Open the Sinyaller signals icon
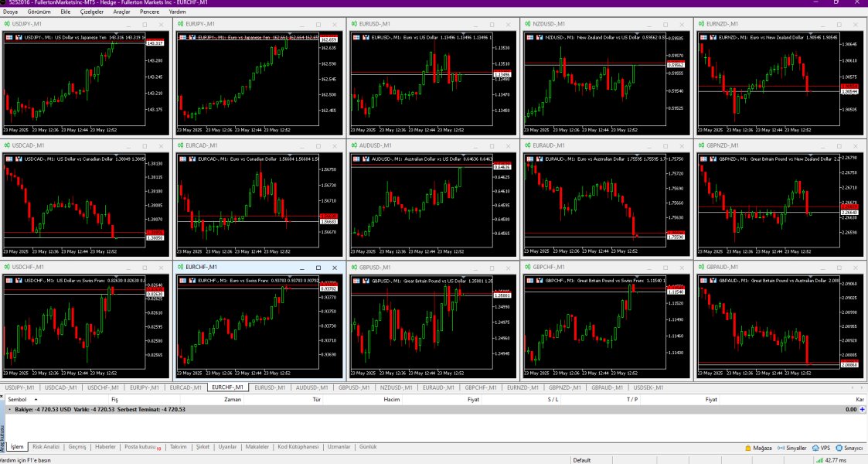The image size is (868, 464). (x=781, y=448)
